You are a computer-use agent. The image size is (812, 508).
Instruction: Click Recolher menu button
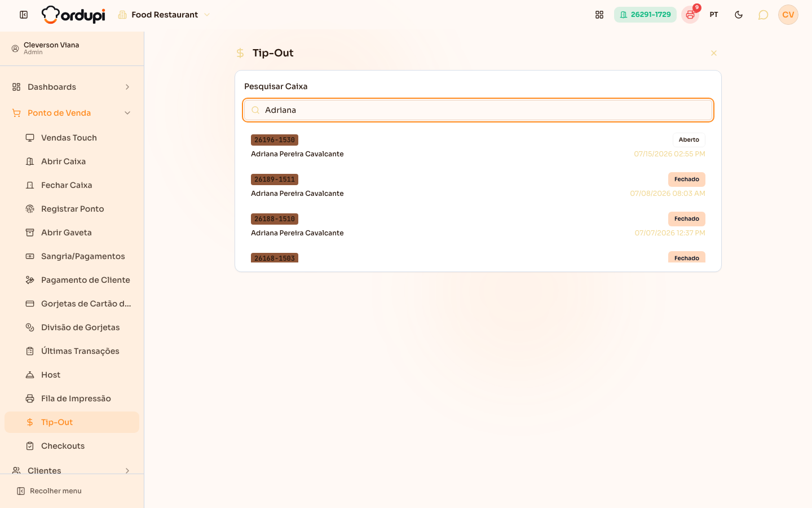click(50, 491)
